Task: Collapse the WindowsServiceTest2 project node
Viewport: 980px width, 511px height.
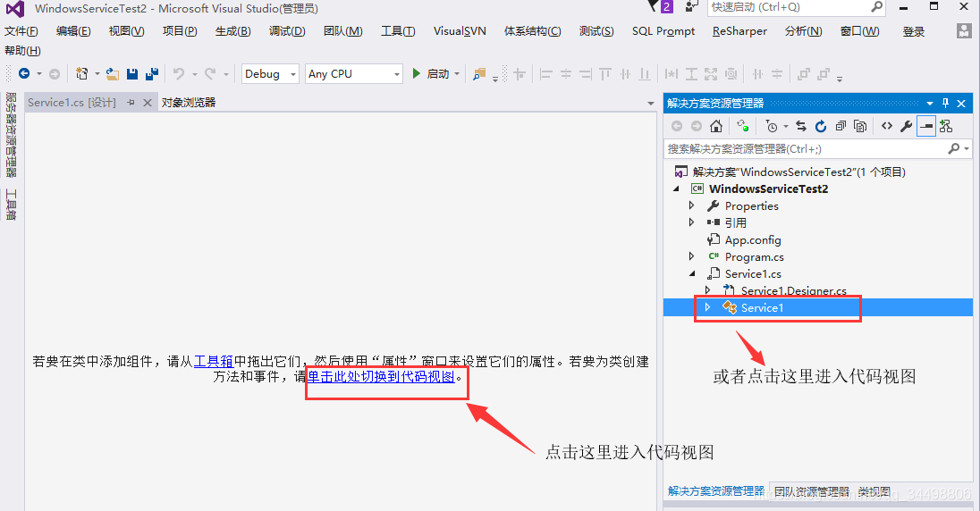Action: (676, 188)
